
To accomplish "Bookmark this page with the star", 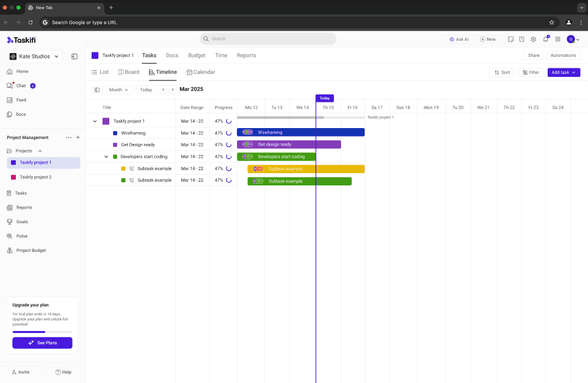I will point(551,23).
